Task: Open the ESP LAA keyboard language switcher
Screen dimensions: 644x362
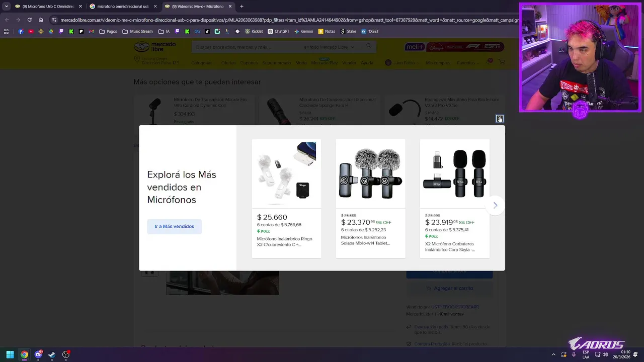Action: 586,354
